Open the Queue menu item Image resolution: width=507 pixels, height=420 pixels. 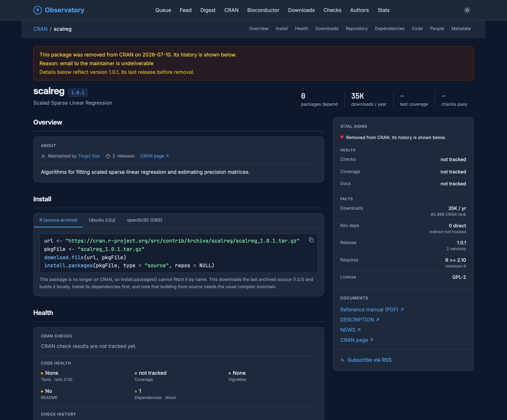click(x=163, y=10)
